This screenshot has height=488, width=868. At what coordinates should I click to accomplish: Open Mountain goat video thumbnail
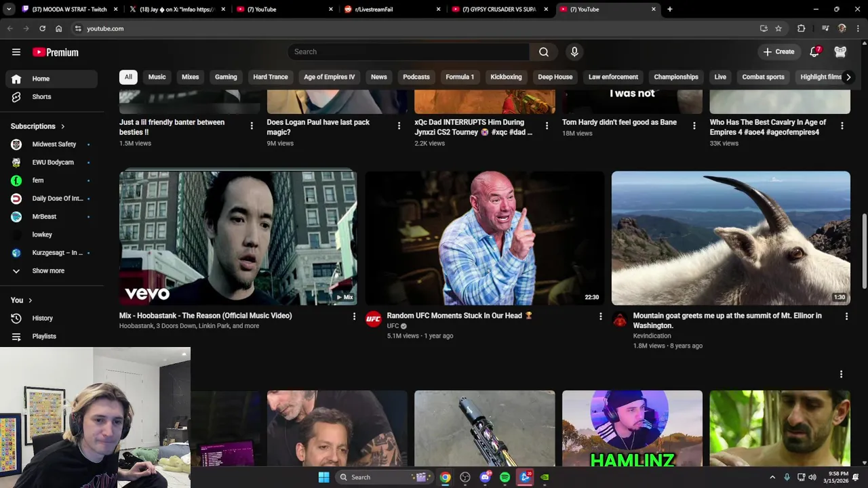[x=730, y=238]
